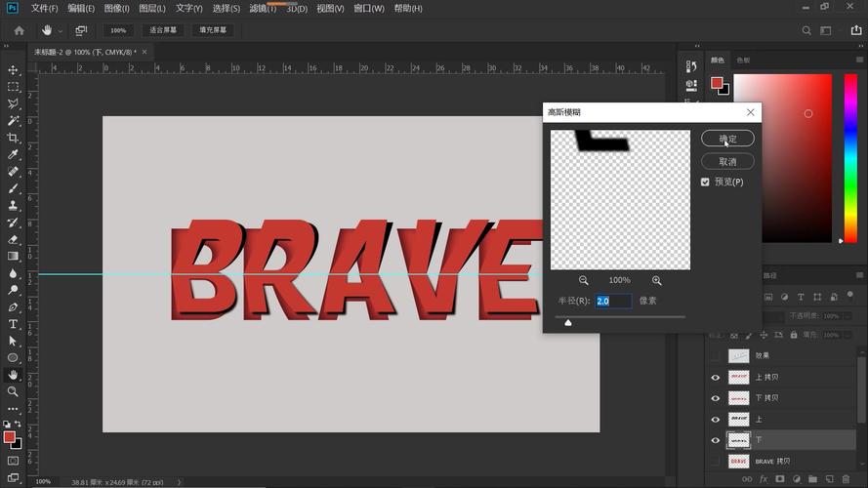The height and width of the screenshot is (488, 868).
Task: Click the fx layer style icon
Action: tap(764, 479)
